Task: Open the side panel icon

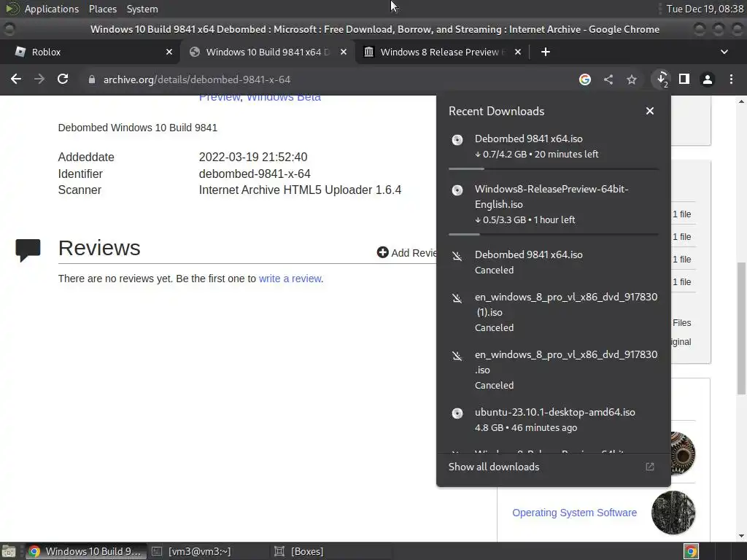Action: click(684, 79)
